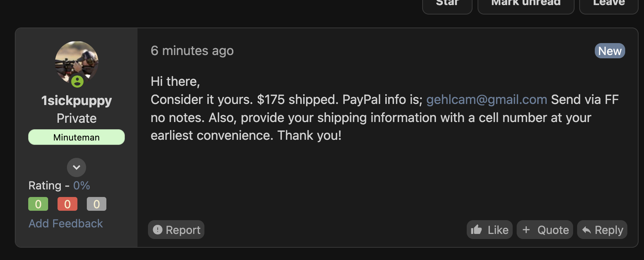Click the 0% rating link
The image size is (644, 260).
tap(81, 185)
